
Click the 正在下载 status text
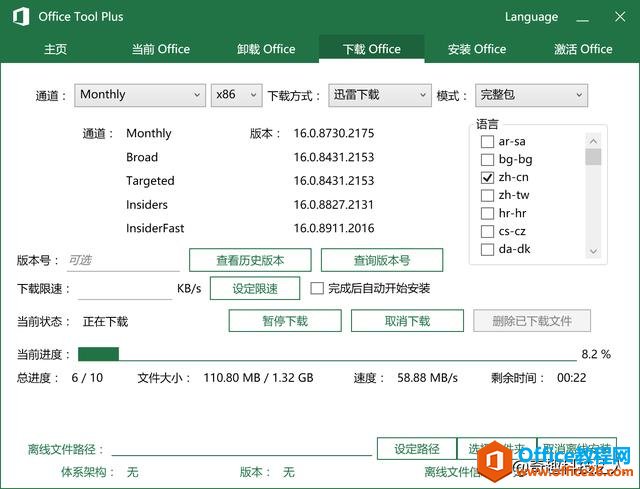105,322
